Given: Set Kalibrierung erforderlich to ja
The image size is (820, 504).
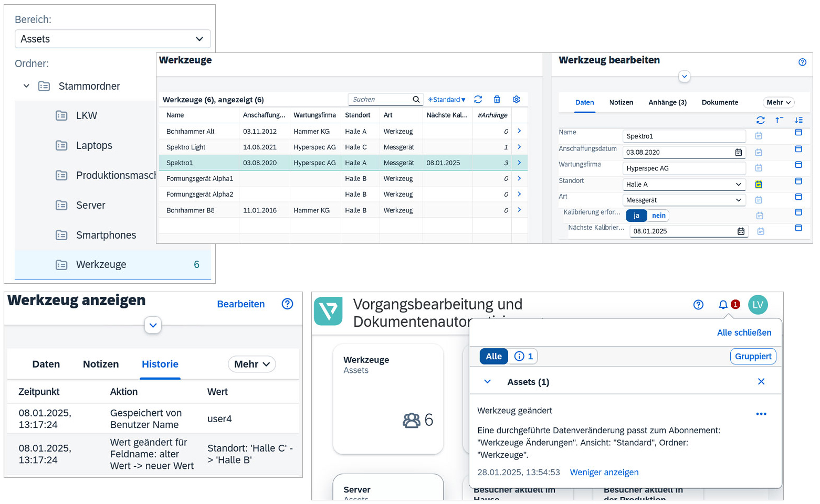Looking at the screenshot, I should pyautogui.click(x=636, y=216).
